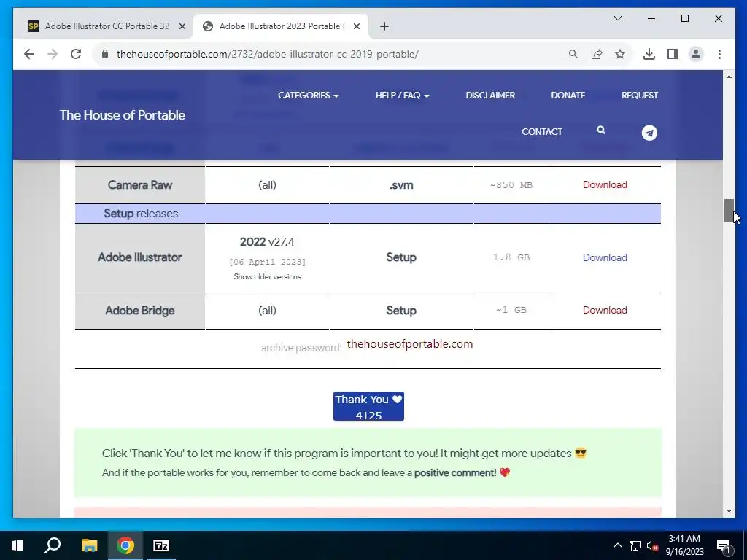The height and width of the screenshot is (560, 747).
Task: Open a new browser tab
Action: [384, 26]
